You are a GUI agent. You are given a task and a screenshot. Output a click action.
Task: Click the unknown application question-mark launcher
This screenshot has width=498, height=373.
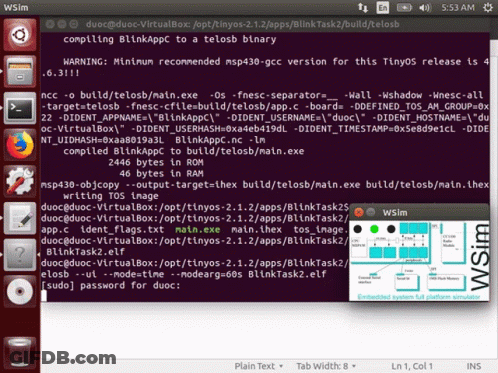click(x=20, y=255)
